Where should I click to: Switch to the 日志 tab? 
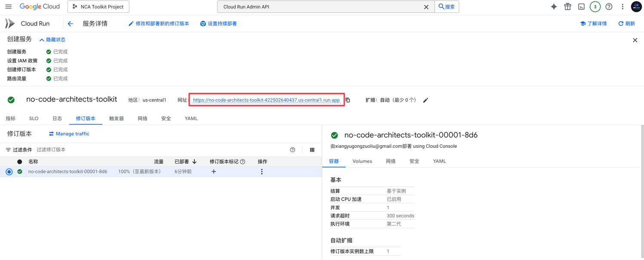pos(57,119)
